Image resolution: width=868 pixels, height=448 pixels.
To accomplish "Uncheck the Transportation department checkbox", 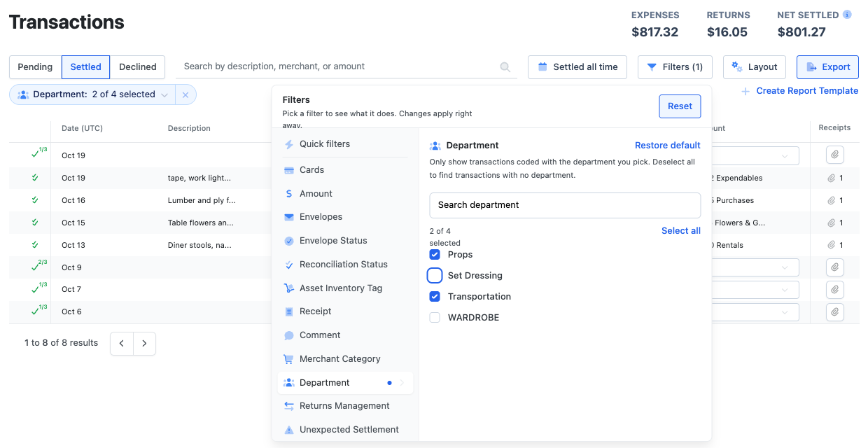I will click(x=435, y=297).
